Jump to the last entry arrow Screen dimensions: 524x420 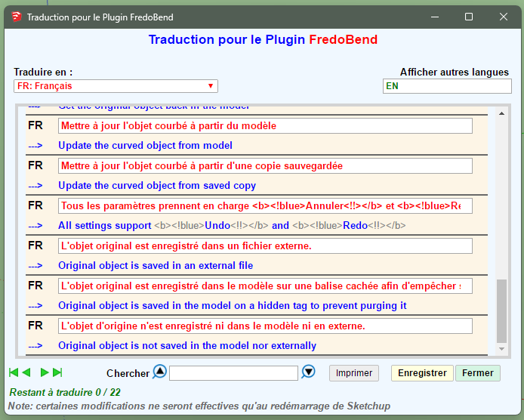pyautogui.click(x=57, y=372)
